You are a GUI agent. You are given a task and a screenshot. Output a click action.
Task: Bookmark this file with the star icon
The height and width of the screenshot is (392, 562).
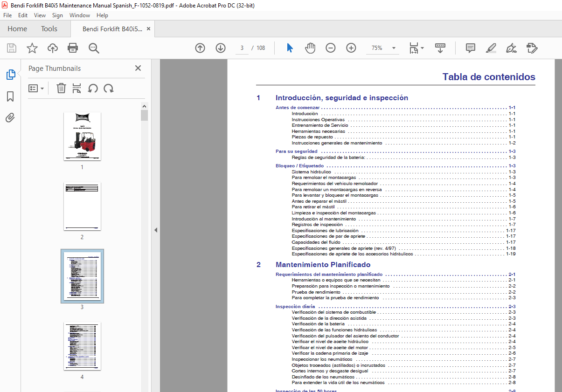[x=32, y=48]
